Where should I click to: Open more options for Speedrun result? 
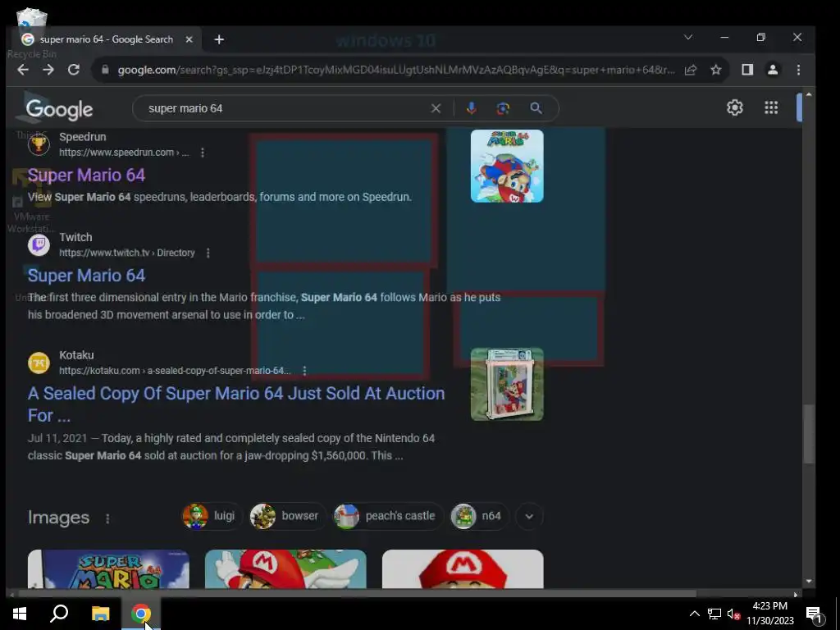coord(203,153)
